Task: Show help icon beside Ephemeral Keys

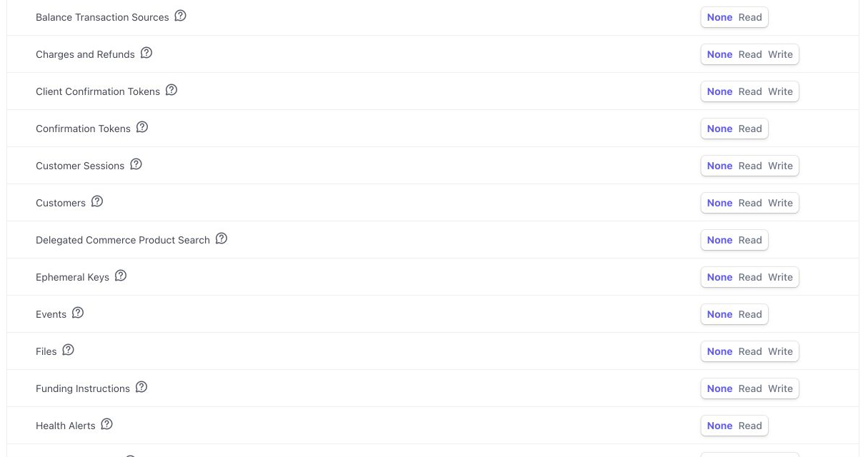Action: 121,276
